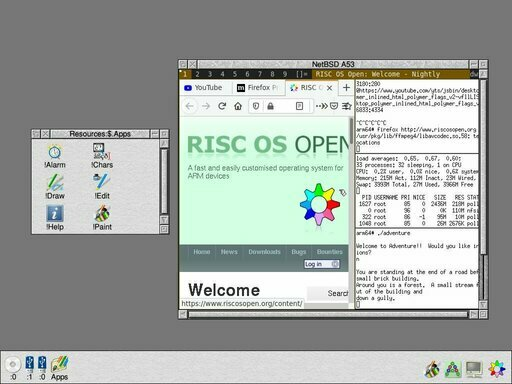Click the Welcome heading on webpage

[x=224, y=290]
